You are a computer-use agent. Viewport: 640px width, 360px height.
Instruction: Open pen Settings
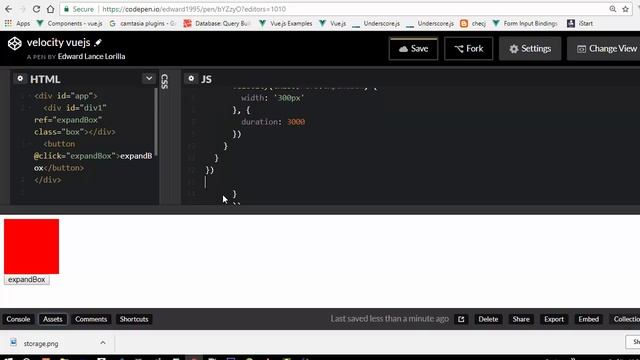[x=530, y=49]
